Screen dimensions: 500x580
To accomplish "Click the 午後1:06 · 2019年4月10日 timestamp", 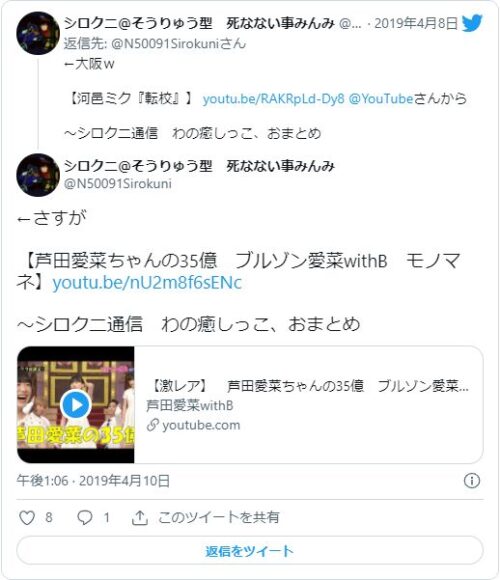I will (93, 480).
